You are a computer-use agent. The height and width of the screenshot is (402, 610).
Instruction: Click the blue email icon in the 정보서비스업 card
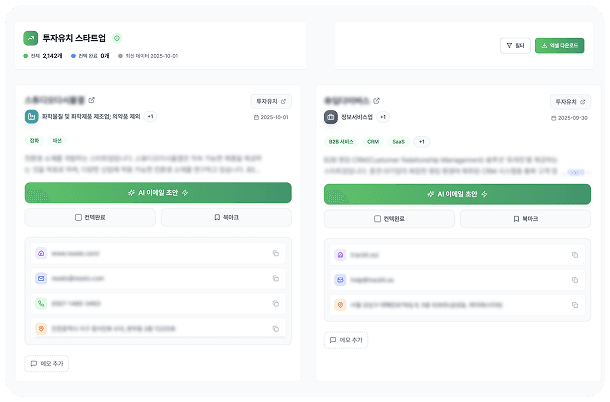click(340, 280)
